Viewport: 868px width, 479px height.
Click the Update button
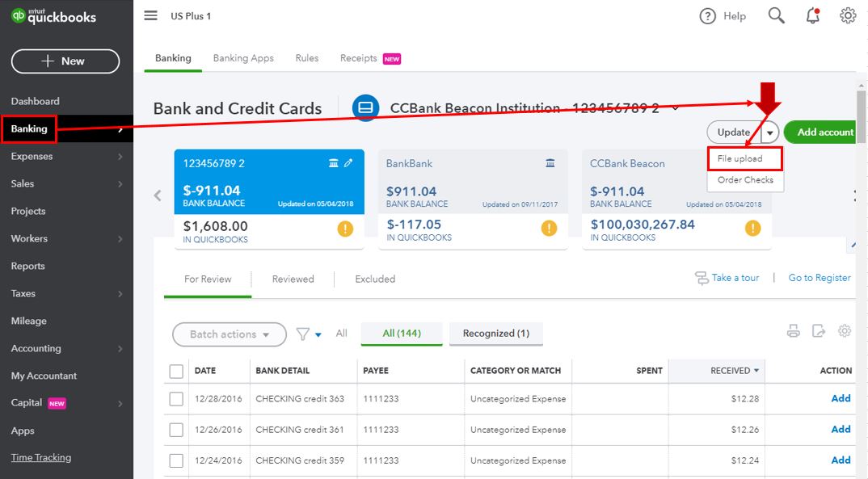pyautogui.click(x=734, y=132)
